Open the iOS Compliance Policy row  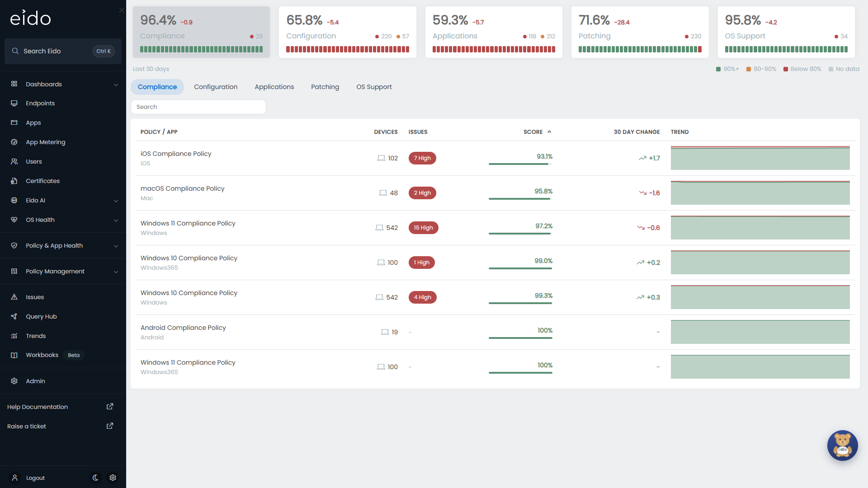coord(495,158)
